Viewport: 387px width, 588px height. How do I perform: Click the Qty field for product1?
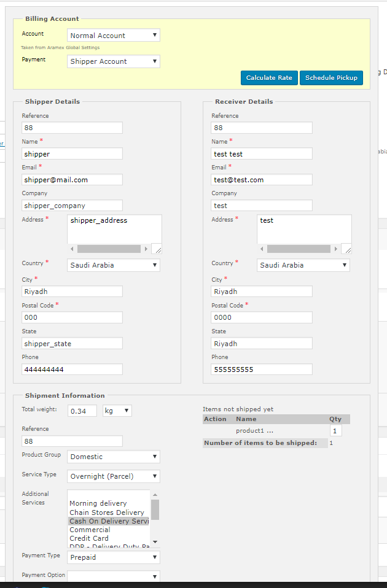click(335, 431)
